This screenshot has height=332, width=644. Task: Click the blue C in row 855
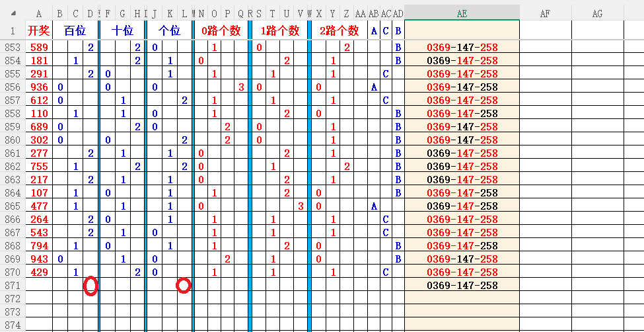tap(386, 74)
